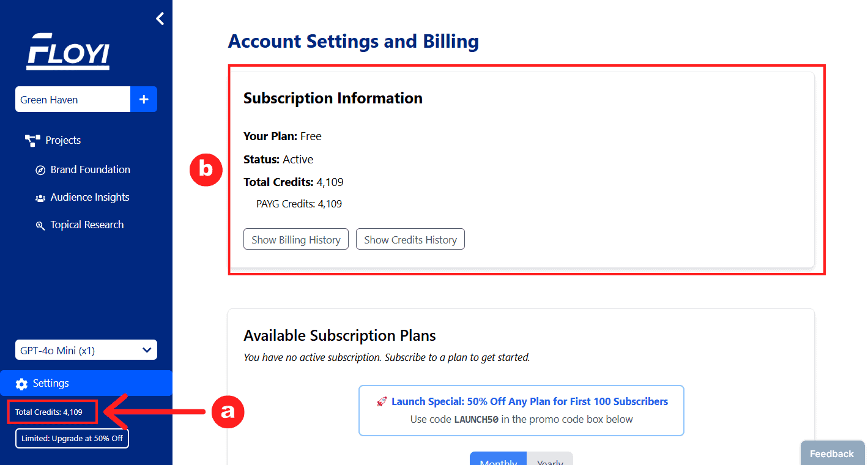The width and height of the screenshot is (868, 465).
Task: Click the Topical Research magnifier icon
Action: [x=40, y=225]
